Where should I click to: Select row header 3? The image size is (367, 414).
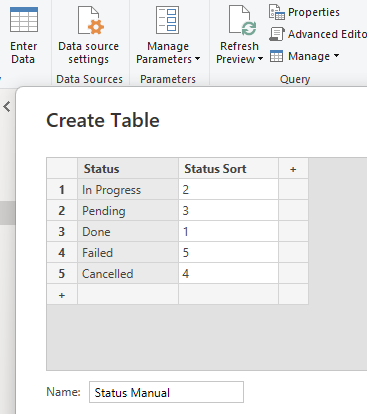pos(62,232)
